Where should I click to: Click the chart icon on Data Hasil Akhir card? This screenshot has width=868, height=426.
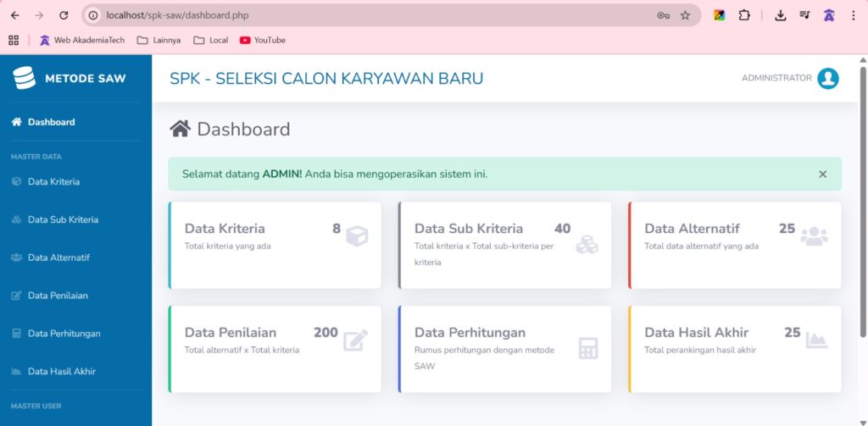pos(816,340)
